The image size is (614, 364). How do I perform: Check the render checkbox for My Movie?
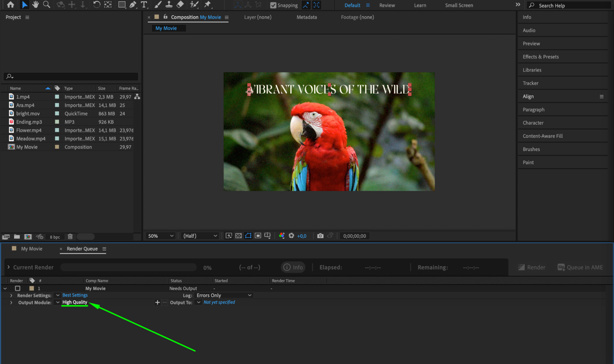[x=18, y=288]
